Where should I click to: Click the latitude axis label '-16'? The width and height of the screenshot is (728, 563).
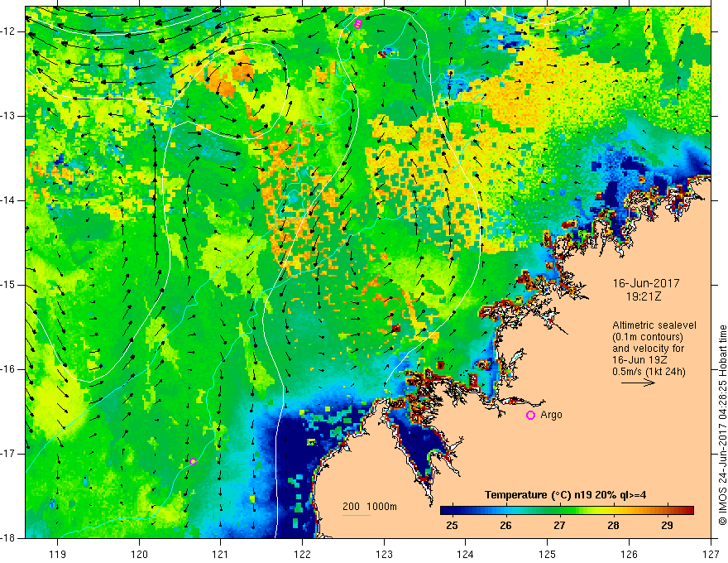click(8, 369)
